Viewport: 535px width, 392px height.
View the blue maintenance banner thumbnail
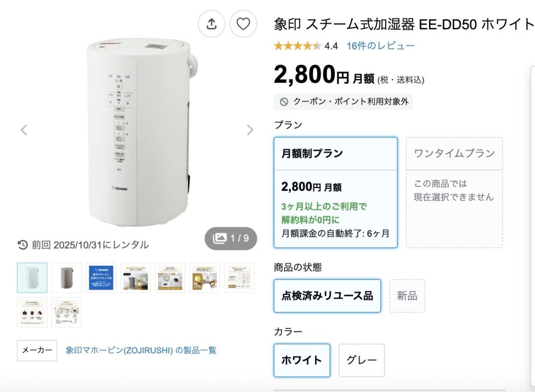[x=101, y=278]
